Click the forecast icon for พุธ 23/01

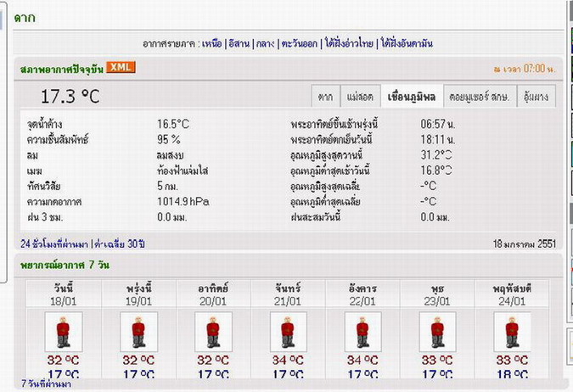pyautogui.click(x=437, y=331)
